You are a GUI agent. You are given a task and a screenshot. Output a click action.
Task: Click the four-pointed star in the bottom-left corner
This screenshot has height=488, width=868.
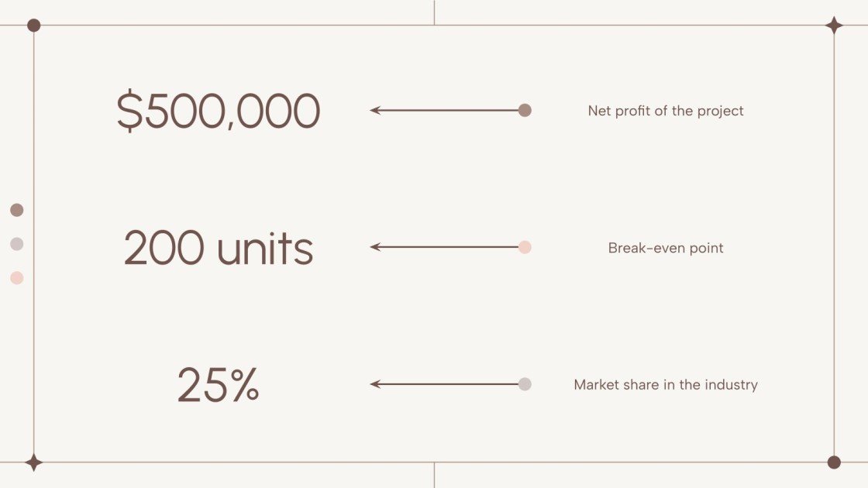[x=33, y=462]
